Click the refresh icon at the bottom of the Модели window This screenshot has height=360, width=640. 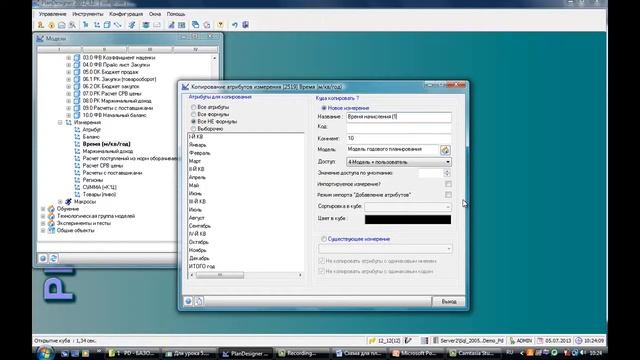pos(53,258)
